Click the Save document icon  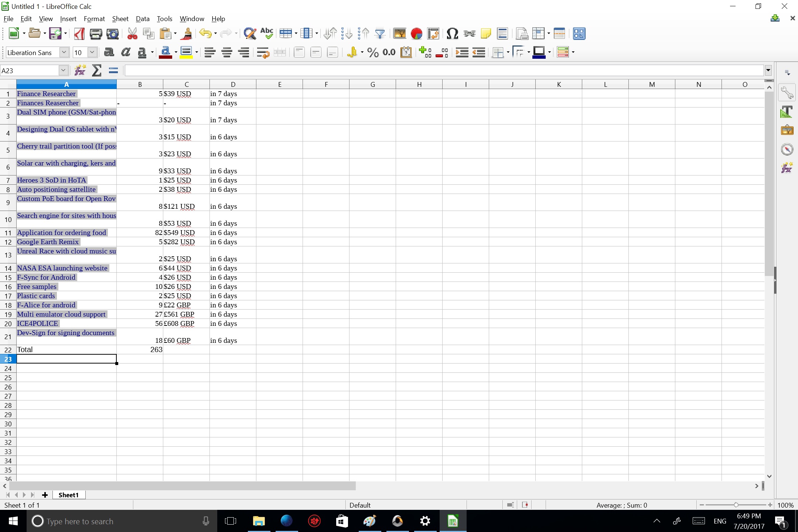pyautogui.click(x=55, y=34)
